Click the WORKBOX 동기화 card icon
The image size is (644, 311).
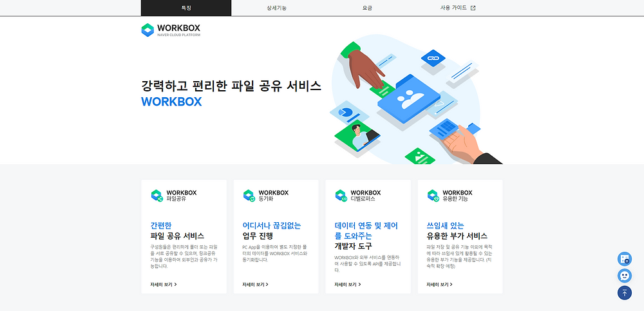[x=249, y=196]
